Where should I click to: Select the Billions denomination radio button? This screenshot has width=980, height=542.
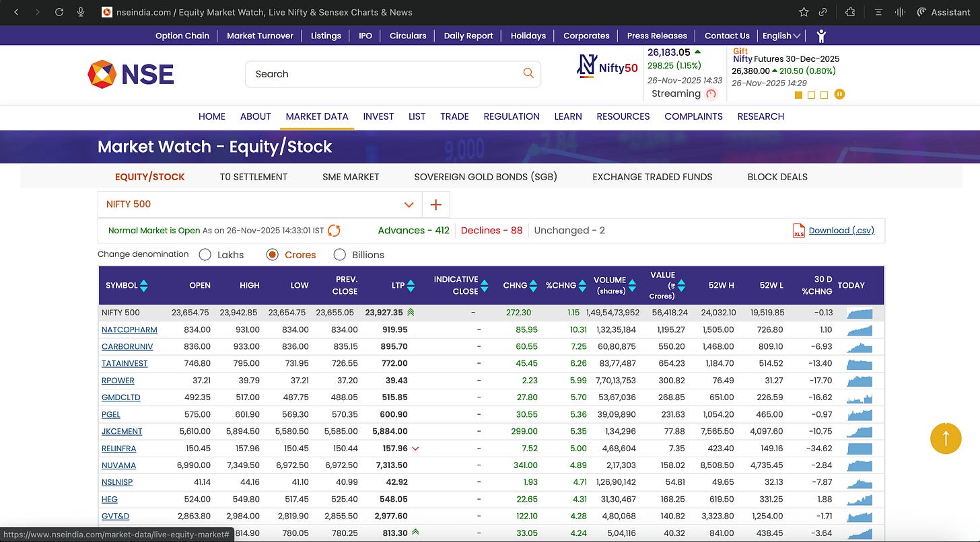coord(340,255)
